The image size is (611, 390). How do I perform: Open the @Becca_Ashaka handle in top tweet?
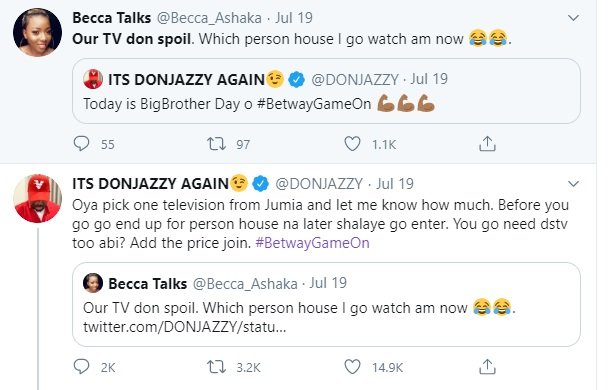(209, 18)
